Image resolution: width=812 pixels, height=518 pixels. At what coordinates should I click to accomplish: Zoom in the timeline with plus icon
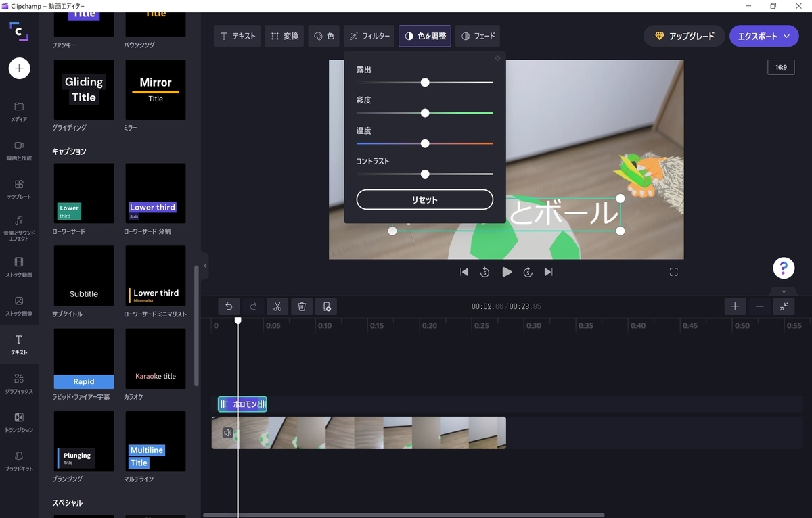pyautogui.click(x=735, y=306)
